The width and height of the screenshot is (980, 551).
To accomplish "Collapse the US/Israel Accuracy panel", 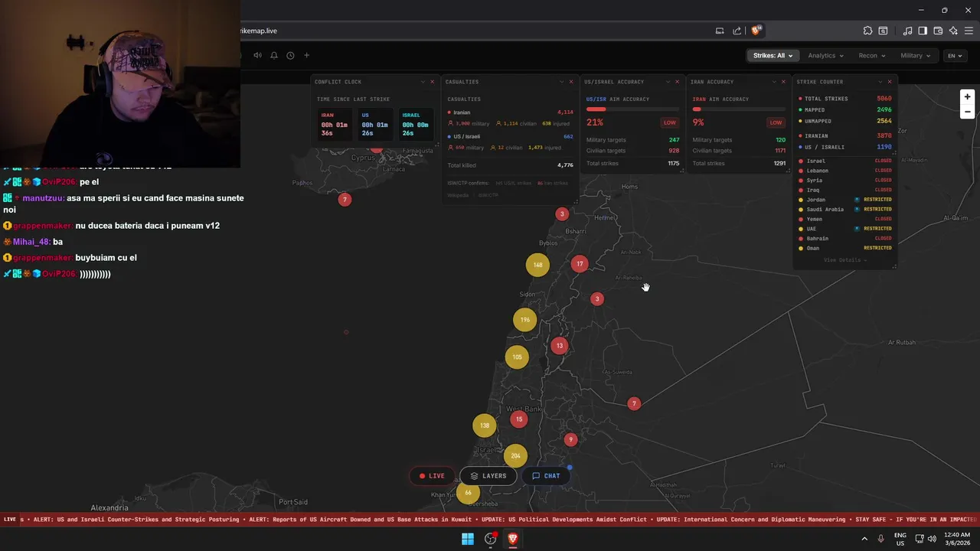I will click(x=668, y=82).
